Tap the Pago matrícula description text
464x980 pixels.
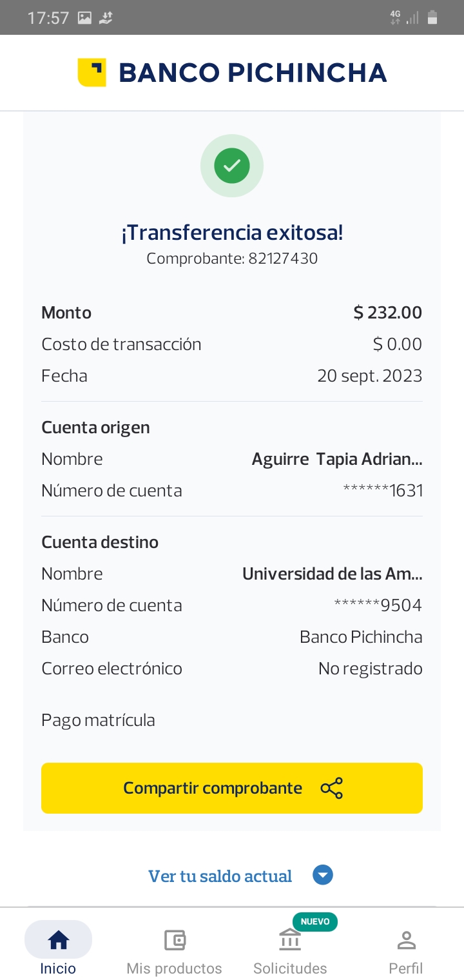[x=98, y=720]
